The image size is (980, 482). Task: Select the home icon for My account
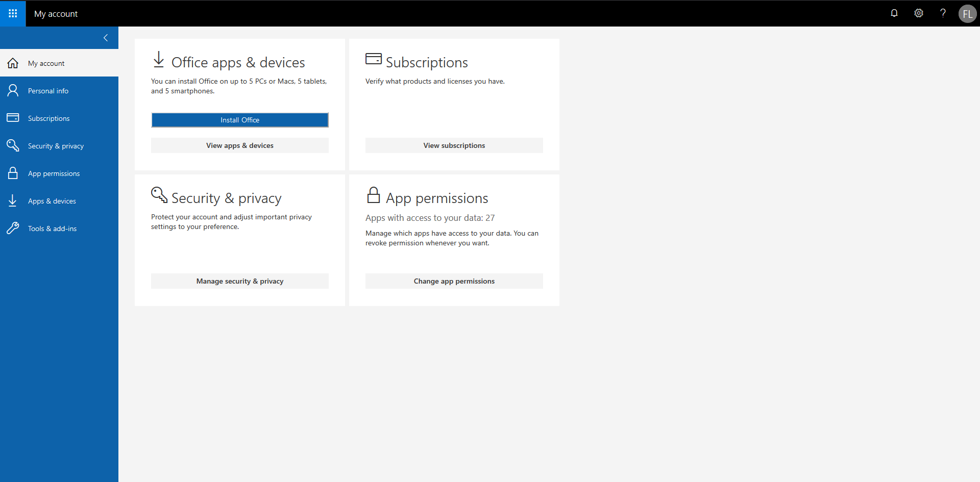pyautogui.click(x=13, y=63)
